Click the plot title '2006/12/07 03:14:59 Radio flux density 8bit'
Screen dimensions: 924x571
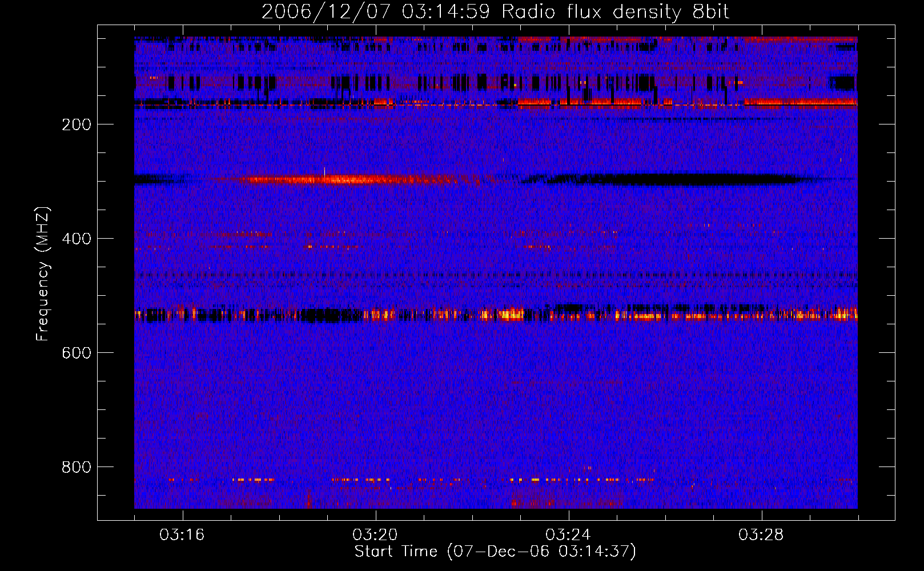point(495,11)
